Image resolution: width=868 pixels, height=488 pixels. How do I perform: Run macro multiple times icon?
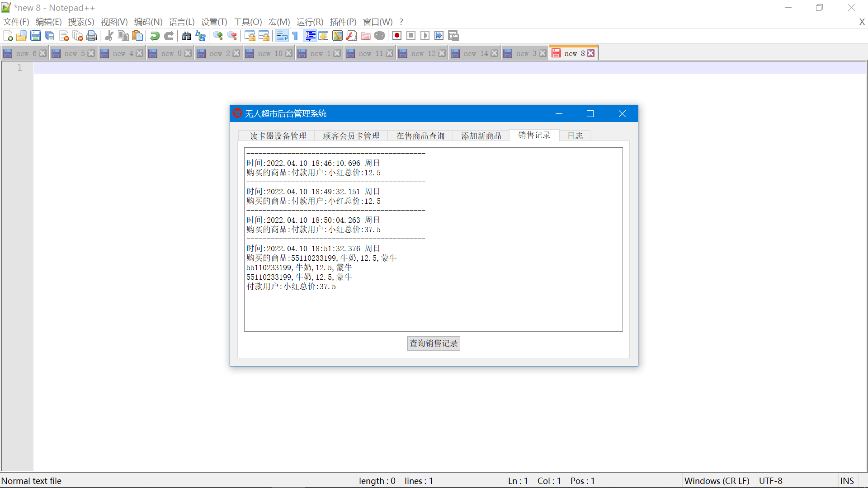click(439, 36)
